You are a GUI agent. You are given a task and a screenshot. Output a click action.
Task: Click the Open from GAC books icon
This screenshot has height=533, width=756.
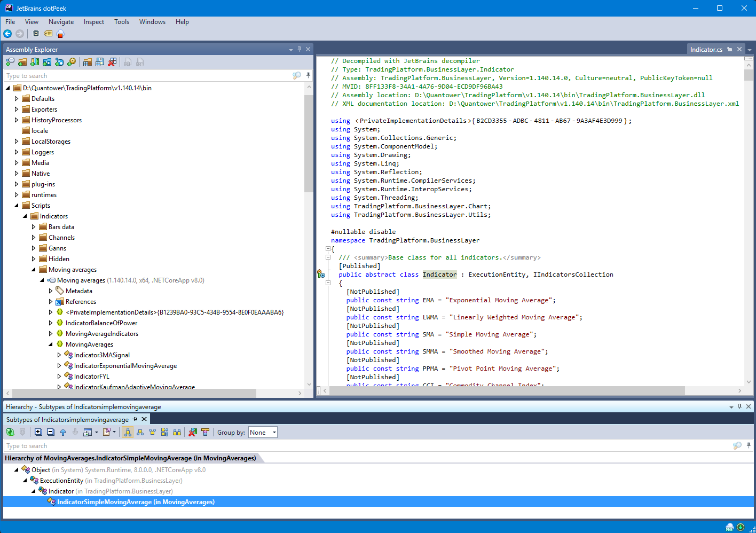tap(34, 62)
